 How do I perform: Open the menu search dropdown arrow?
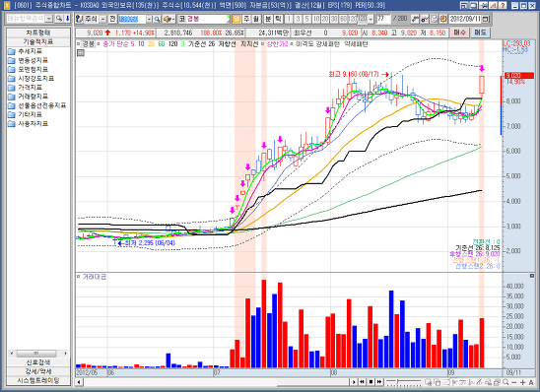pos(49,19)
